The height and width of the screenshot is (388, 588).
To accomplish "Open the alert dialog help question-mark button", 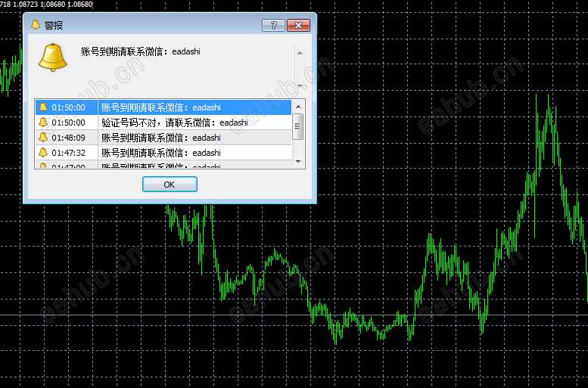I will click(273, 25).
